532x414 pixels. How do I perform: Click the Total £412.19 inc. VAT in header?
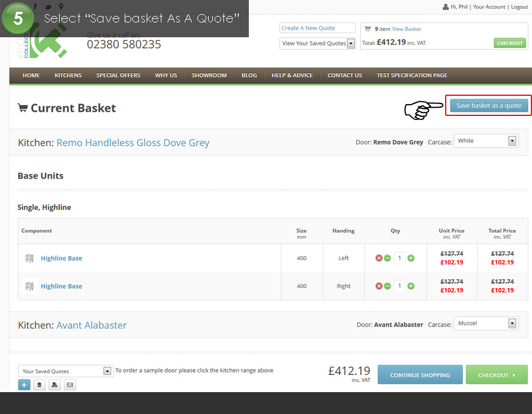coord(394,43)
